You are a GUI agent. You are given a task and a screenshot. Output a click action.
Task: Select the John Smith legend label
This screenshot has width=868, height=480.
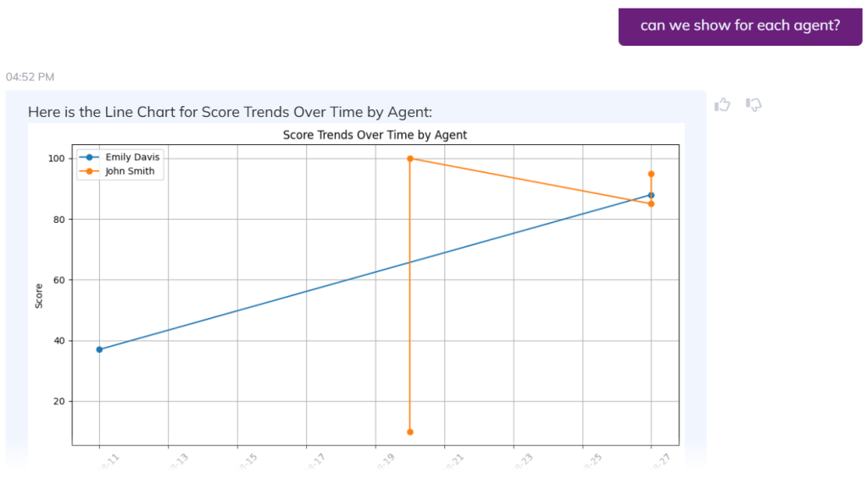pos(130,170)
